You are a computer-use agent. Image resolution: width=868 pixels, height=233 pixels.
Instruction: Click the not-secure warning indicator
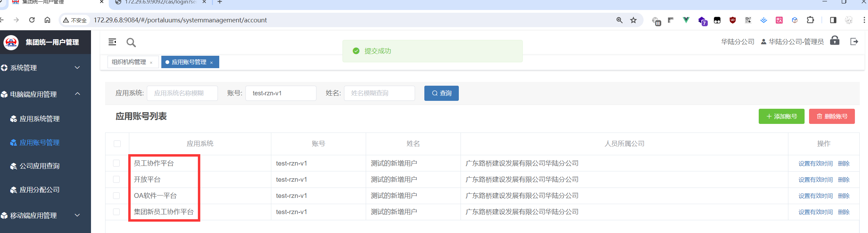(x=75, y=20)
